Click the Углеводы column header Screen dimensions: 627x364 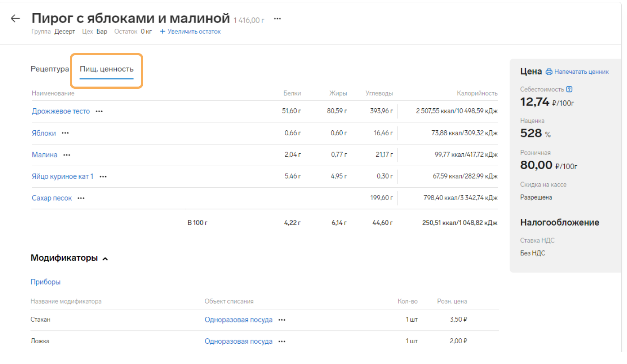379,93
